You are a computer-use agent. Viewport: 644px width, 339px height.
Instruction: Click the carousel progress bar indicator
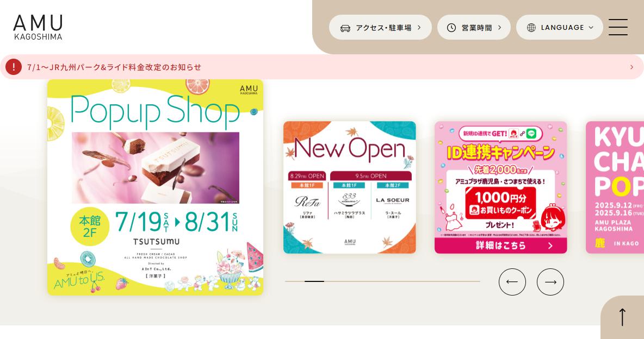(314, 281)
